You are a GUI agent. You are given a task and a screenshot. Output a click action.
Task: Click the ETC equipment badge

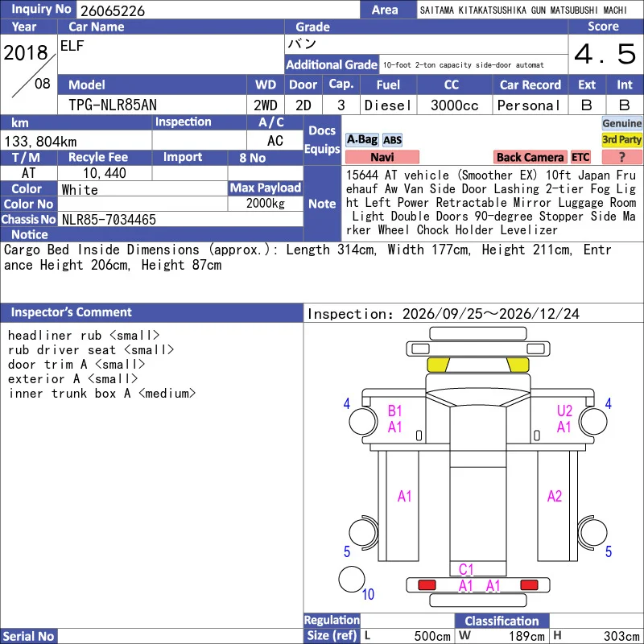580,157
